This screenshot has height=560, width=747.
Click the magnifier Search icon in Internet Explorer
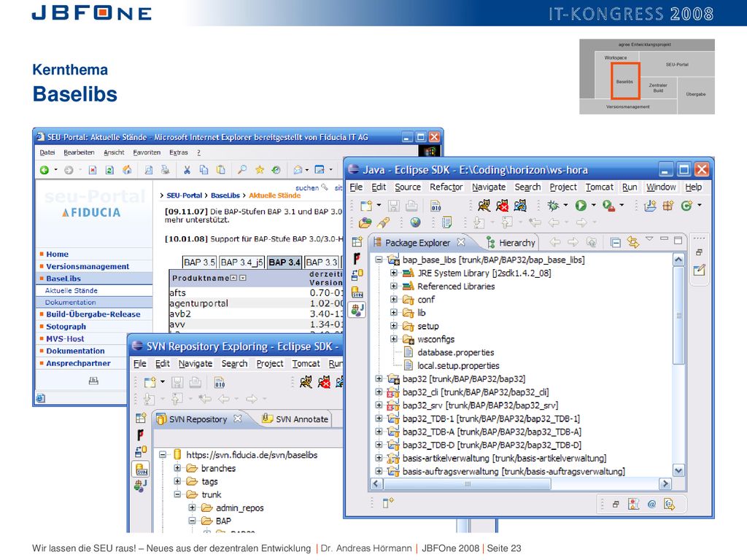pos(242,170)
